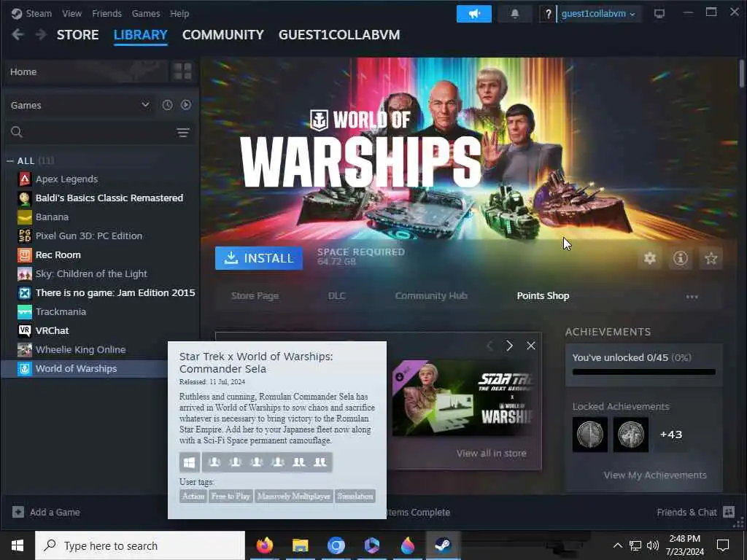Select Pixel Gun 3D: PC Edition

coord(88,236)
